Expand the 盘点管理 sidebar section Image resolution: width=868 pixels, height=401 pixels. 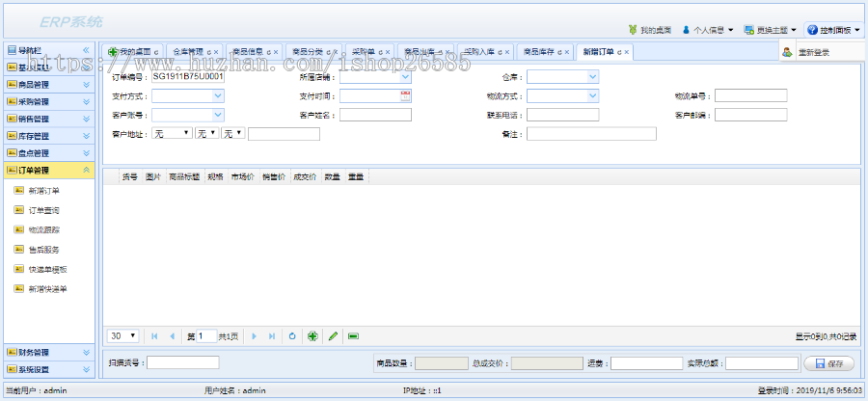coord(86,153)
